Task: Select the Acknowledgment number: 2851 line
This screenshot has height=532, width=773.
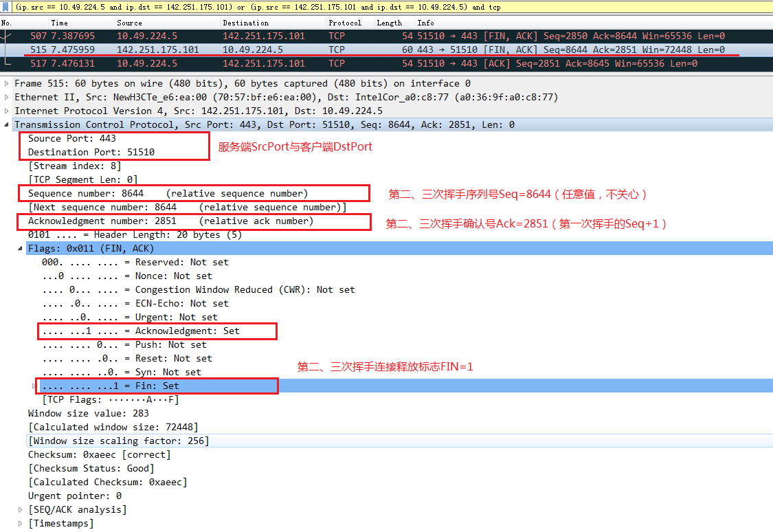Action: [x=102, y=221]
